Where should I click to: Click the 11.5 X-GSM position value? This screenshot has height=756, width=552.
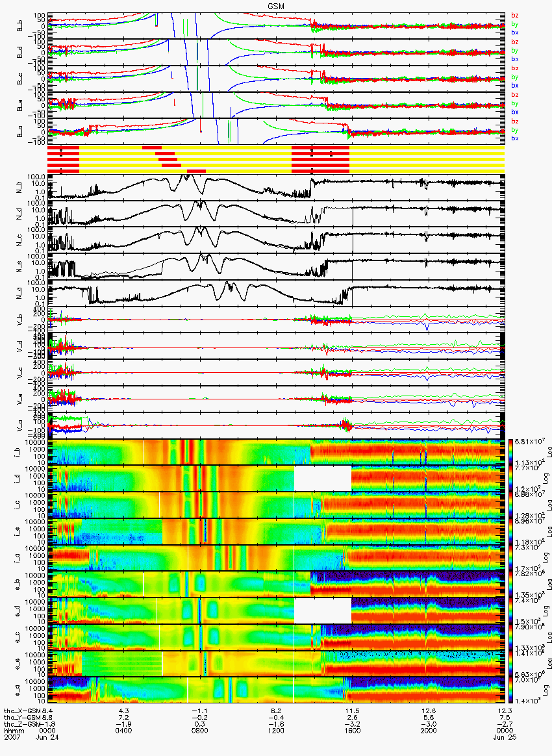pos(352,711)
